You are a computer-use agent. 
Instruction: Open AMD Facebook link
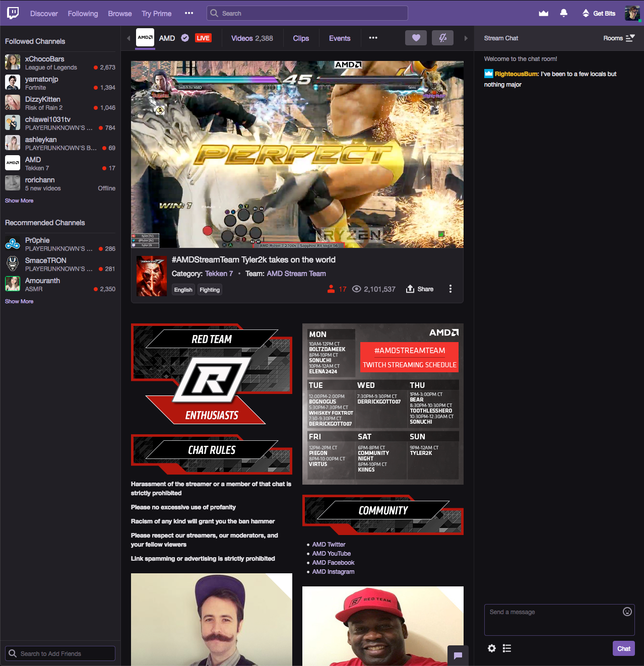[x=333, y=563]
